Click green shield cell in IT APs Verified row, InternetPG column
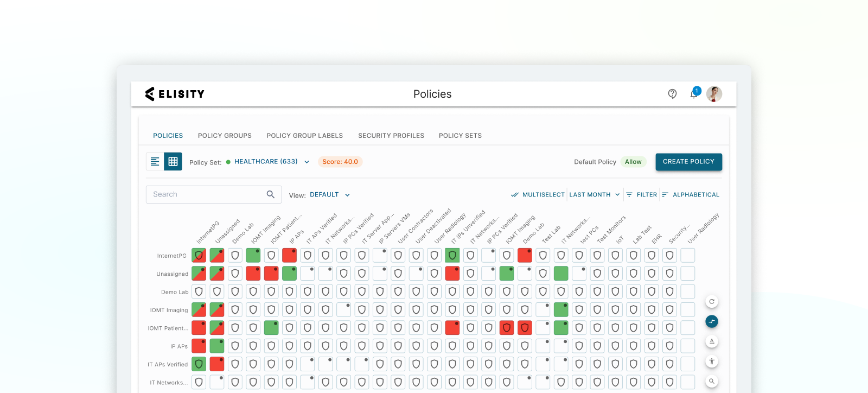This screenshot has height=393, width=868. point(199,364)
